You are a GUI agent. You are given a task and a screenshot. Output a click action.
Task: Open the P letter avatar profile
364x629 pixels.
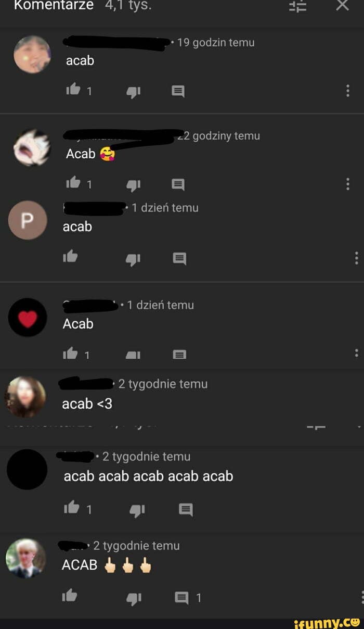click(x=28, y=220)
